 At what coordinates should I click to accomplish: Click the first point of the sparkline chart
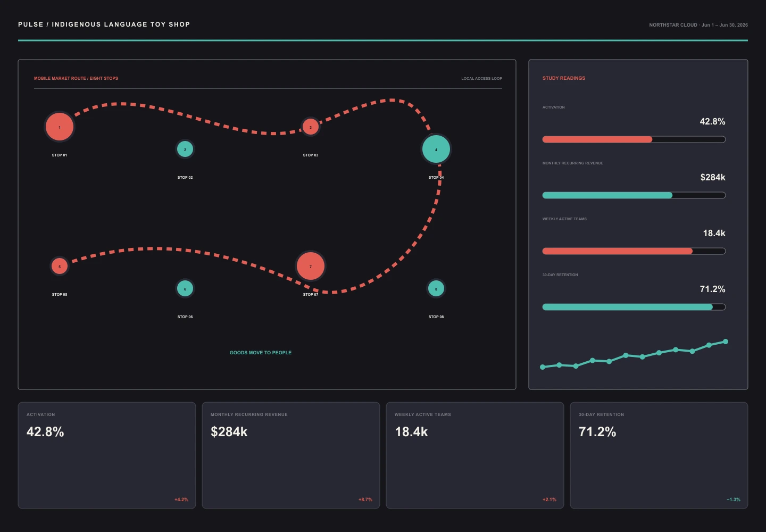click(543, 367)
